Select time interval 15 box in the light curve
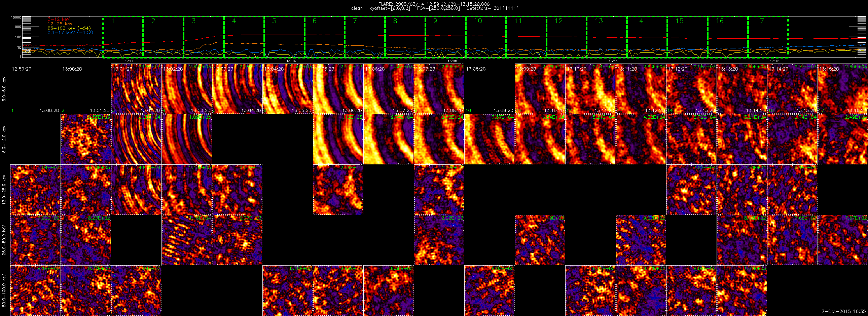This screenshot has width=868, height=316. click(687, 37)
